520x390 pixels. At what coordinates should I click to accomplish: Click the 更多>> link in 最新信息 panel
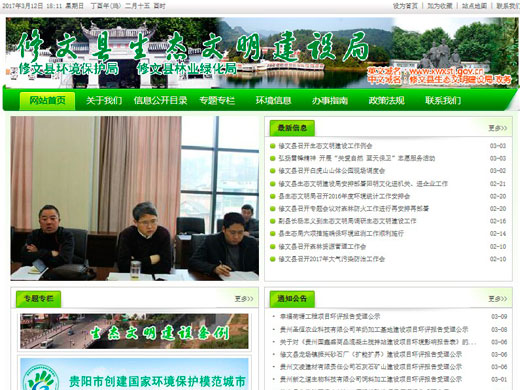[x=498, y=128]
